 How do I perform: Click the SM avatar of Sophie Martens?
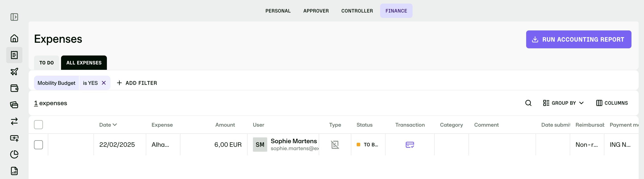pos(260,145)
